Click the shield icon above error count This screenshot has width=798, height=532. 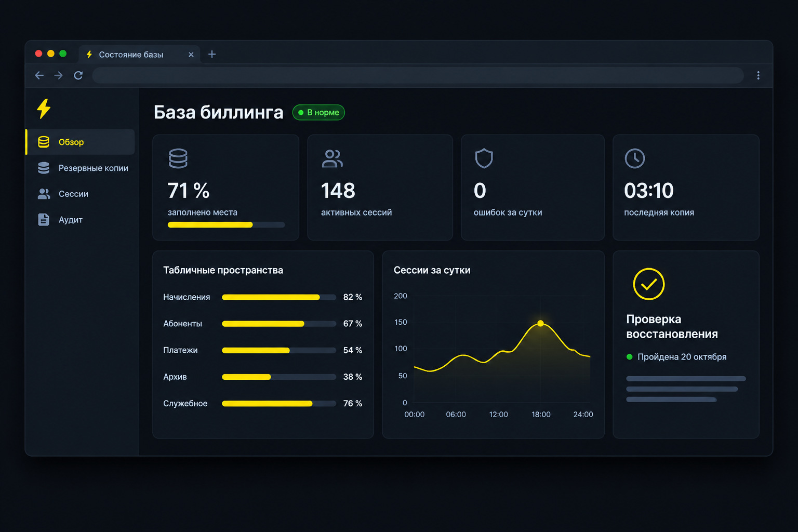[x=484, y=158]
